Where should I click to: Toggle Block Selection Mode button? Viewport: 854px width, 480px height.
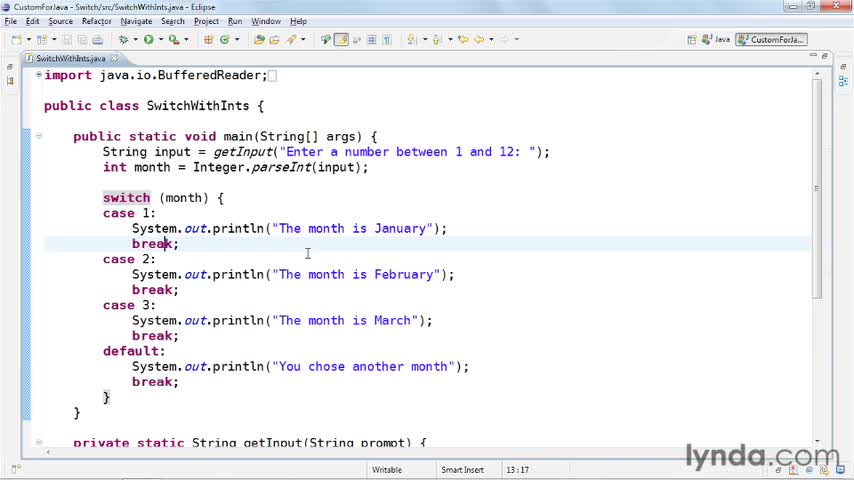coord(372,40)
